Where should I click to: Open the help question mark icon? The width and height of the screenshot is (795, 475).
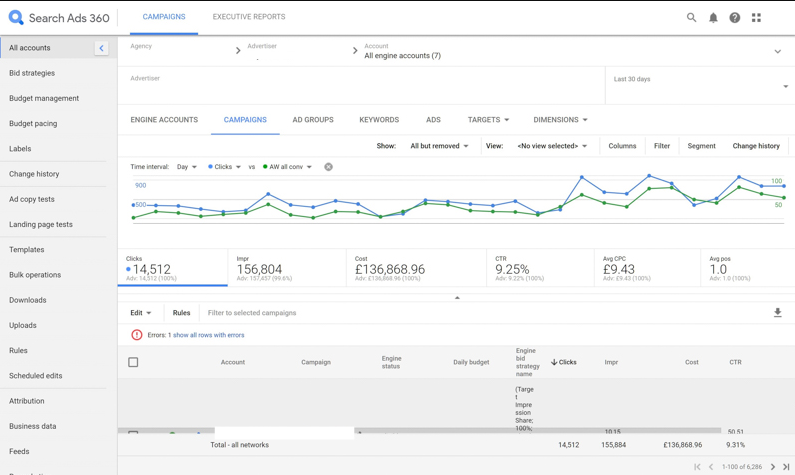pos(734,18)
